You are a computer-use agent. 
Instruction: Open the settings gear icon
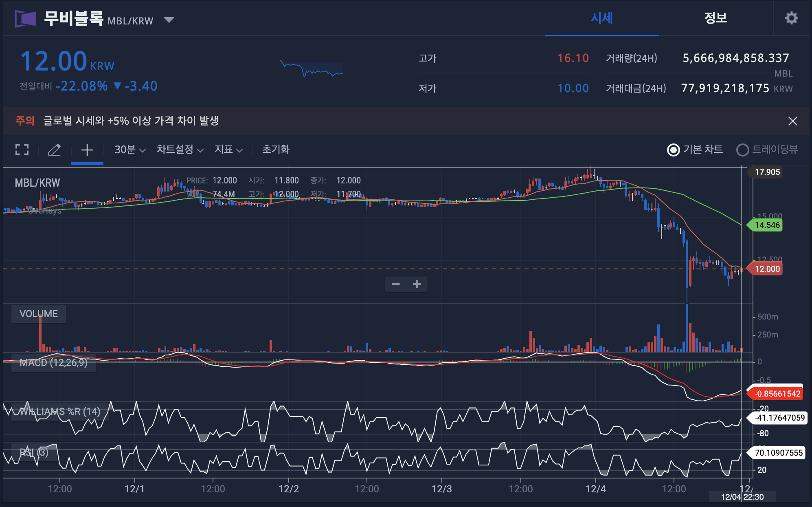click(791, 18)
